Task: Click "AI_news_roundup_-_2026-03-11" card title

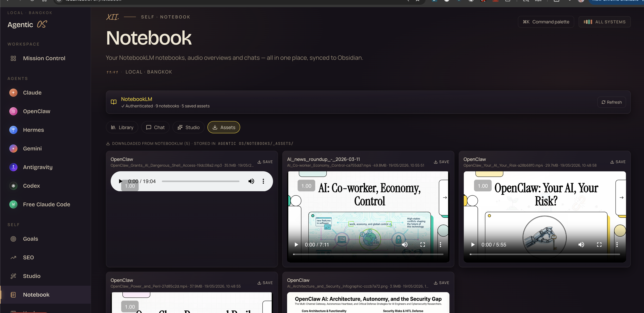Action: 324,159
